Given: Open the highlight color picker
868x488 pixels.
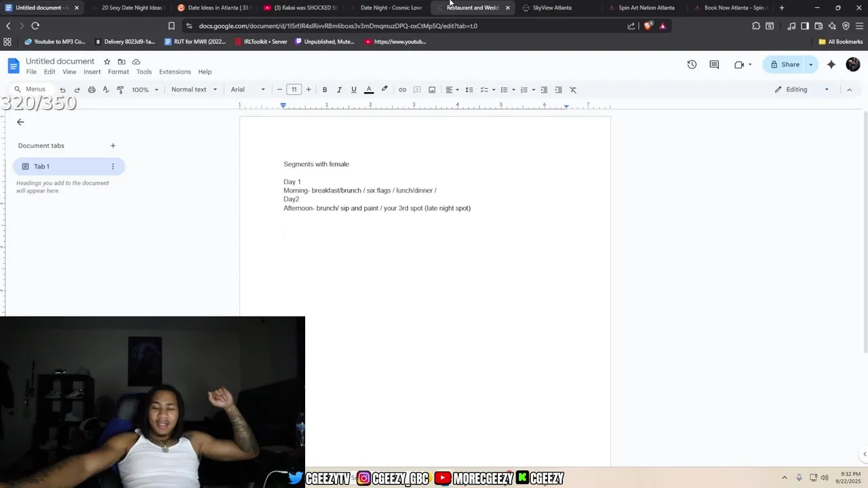Looking at the screenshot, I should 384,89.
